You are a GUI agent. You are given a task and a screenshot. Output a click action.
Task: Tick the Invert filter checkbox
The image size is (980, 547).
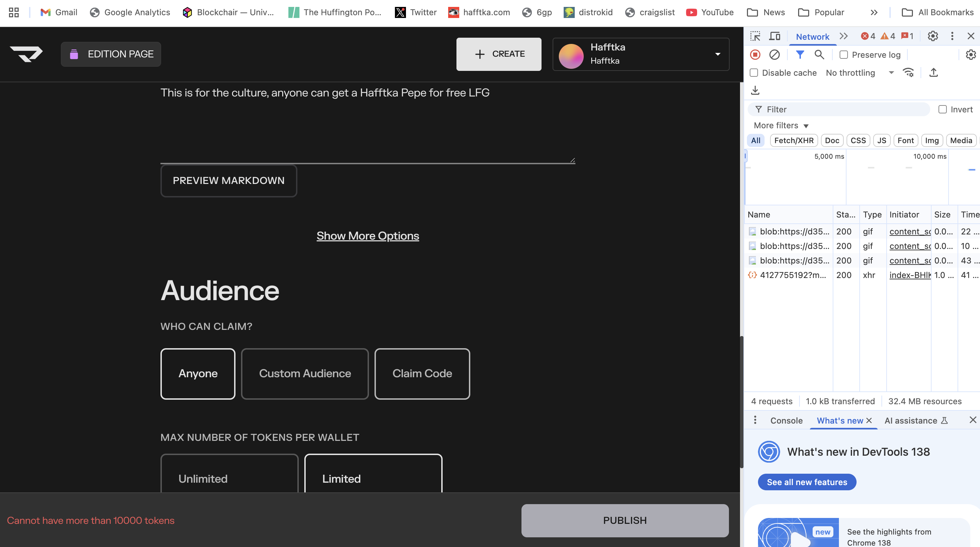[x=942, y=110]
